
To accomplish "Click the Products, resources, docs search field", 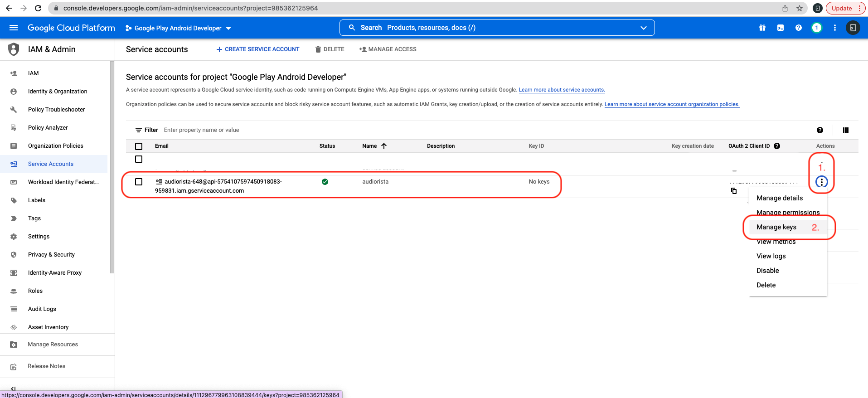I will (x=497, y=28).
